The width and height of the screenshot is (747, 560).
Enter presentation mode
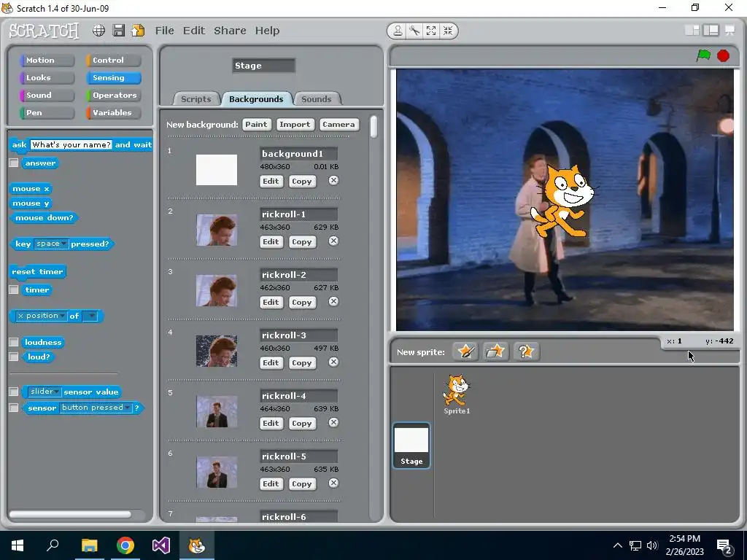pos(729,31)
